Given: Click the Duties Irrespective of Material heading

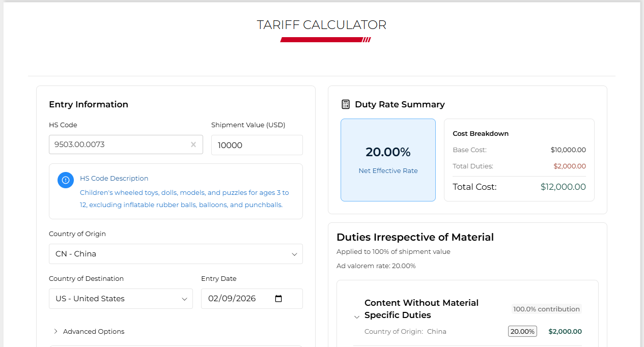Looking at the screenshot, I should [x=415, y=237].
